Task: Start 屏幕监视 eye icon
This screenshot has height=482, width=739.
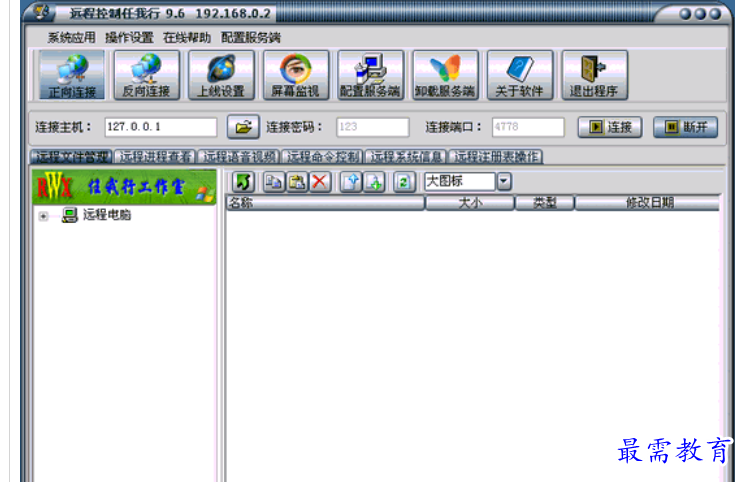Action: coord(296,75)
